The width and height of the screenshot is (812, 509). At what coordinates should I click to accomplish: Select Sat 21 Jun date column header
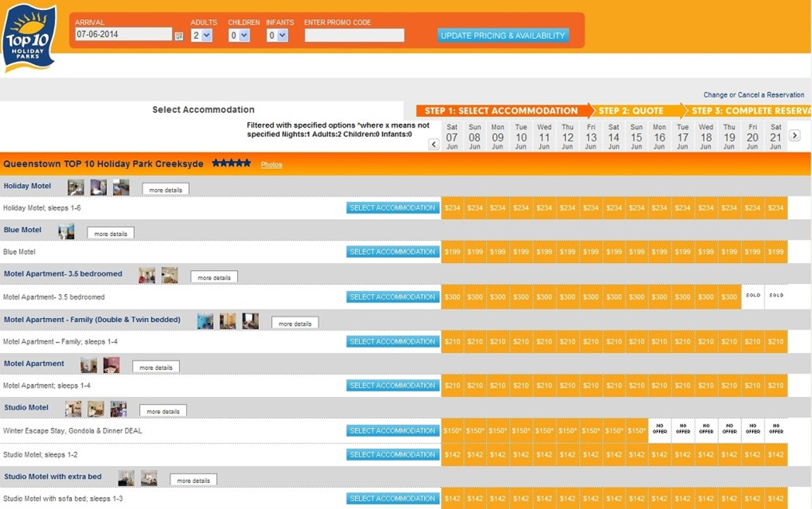coord(775,137)
